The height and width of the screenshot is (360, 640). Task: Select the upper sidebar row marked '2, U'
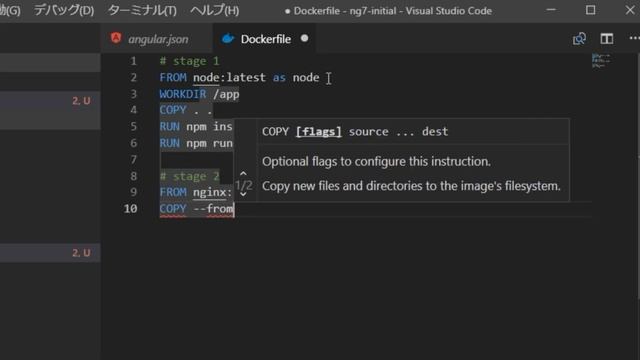tap(50, 101)
